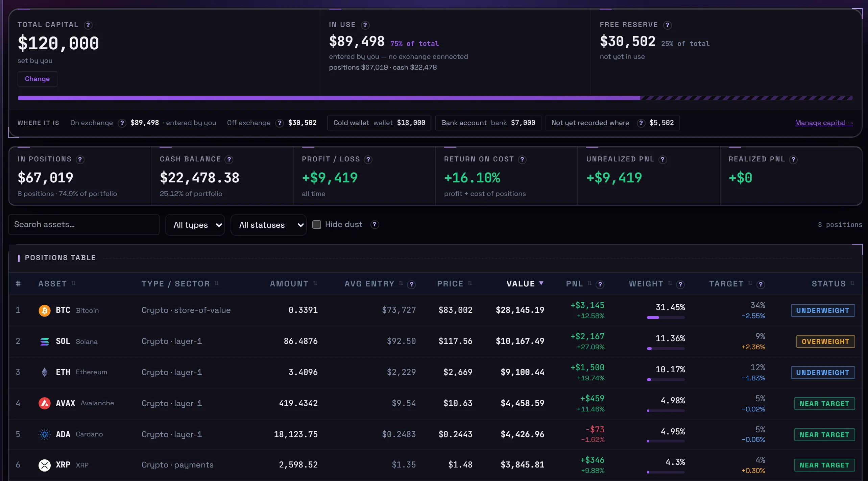The height and width of the screenshot is (481, 868).
Task: Enable the Hide dust checkbox
Action: pyautogui.click(x=317, y=225)
